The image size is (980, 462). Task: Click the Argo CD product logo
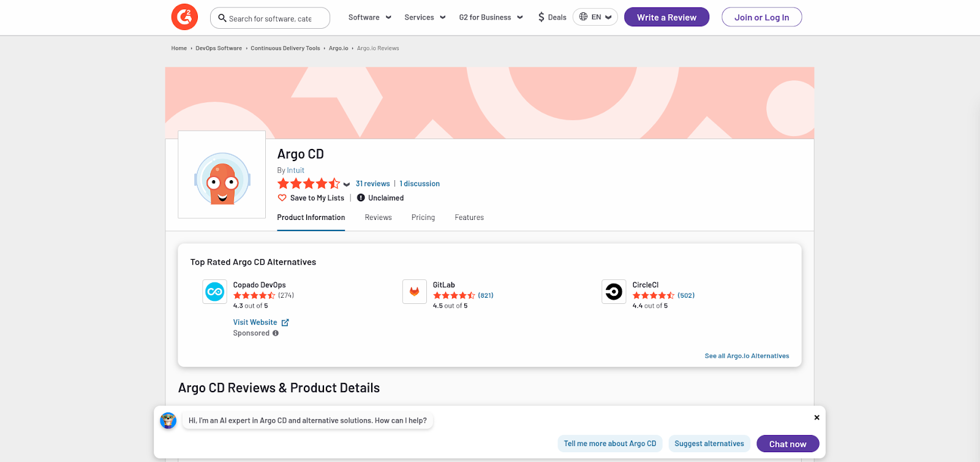pyautogui.click(x=222, y=175)
